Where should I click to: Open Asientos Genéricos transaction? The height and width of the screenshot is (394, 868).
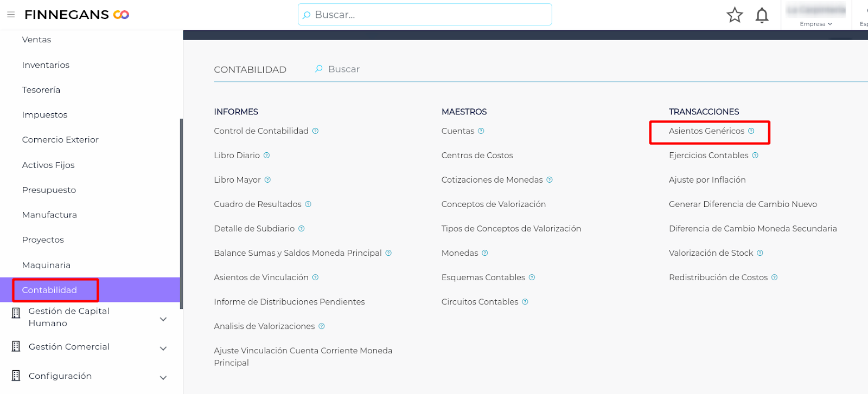click(x=706, y=131)
